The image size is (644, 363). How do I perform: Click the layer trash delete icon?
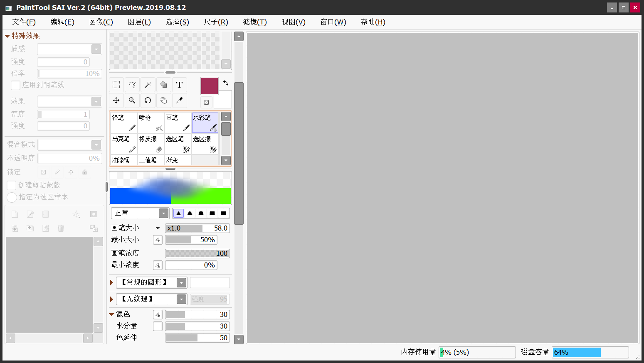coord(61,228)
